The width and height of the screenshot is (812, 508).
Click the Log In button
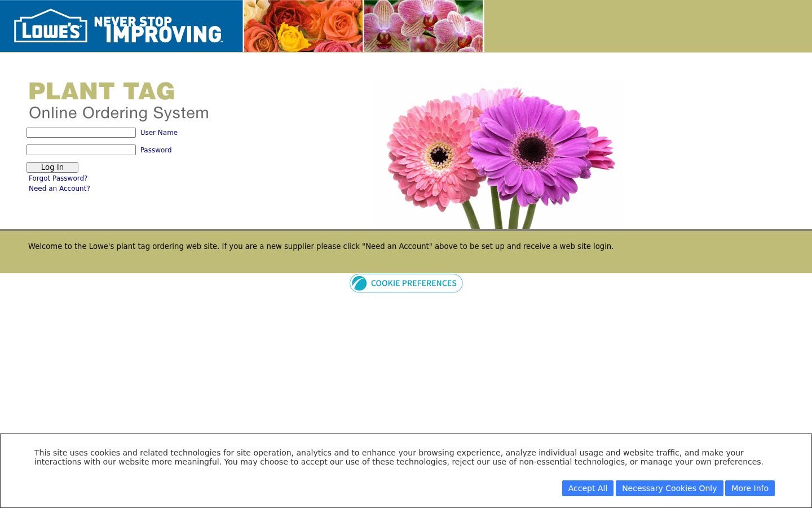click(52, 167)
